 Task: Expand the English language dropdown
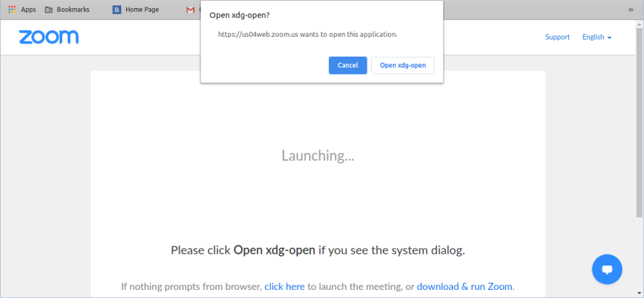point(597,37)
